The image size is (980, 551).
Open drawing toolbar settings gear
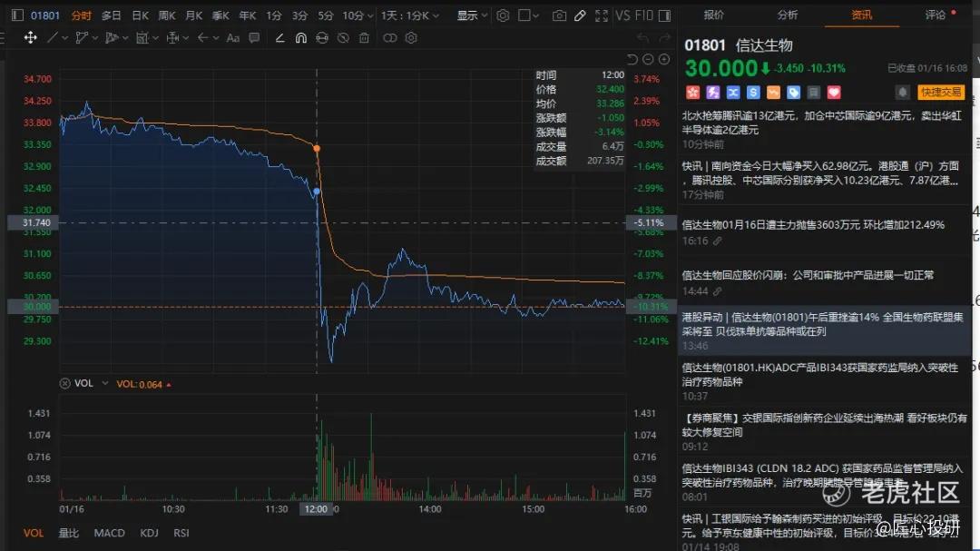tap(411, 38)
